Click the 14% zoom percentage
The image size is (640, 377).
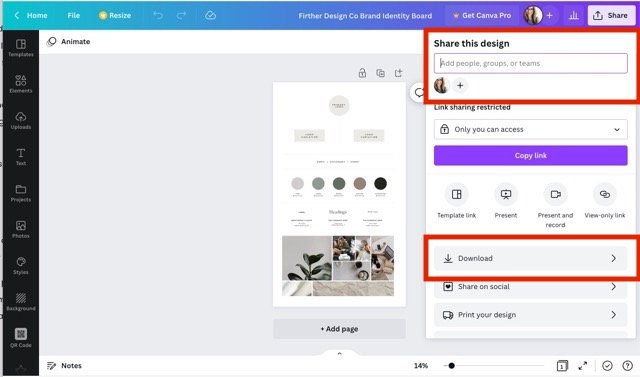[x=421, y=366]
